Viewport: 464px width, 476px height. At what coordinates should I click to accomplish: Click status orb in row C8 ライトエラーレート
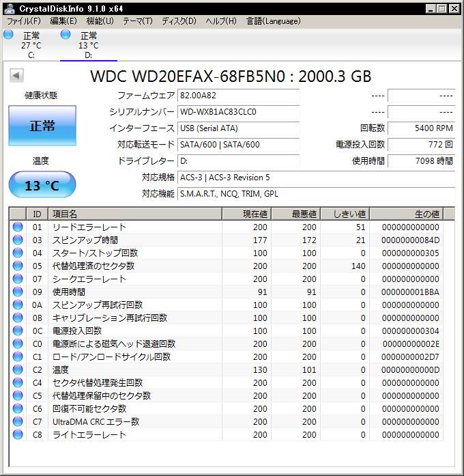coord(18,434)
